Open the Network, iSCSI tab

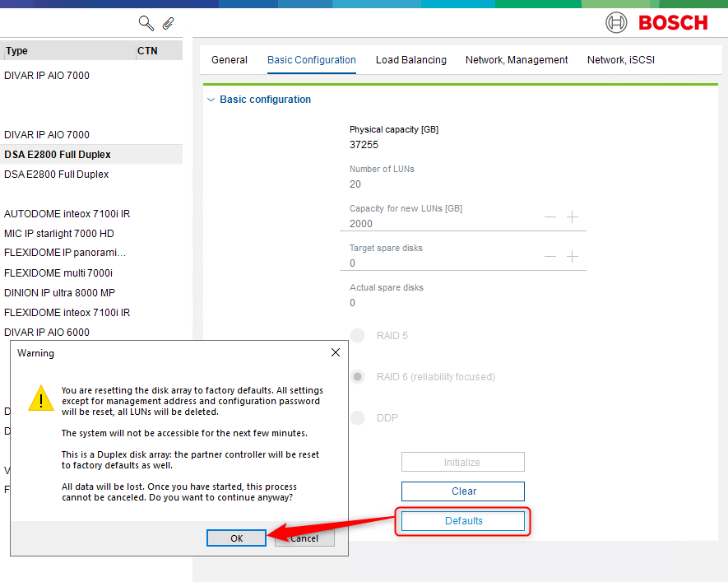(621, 60)
